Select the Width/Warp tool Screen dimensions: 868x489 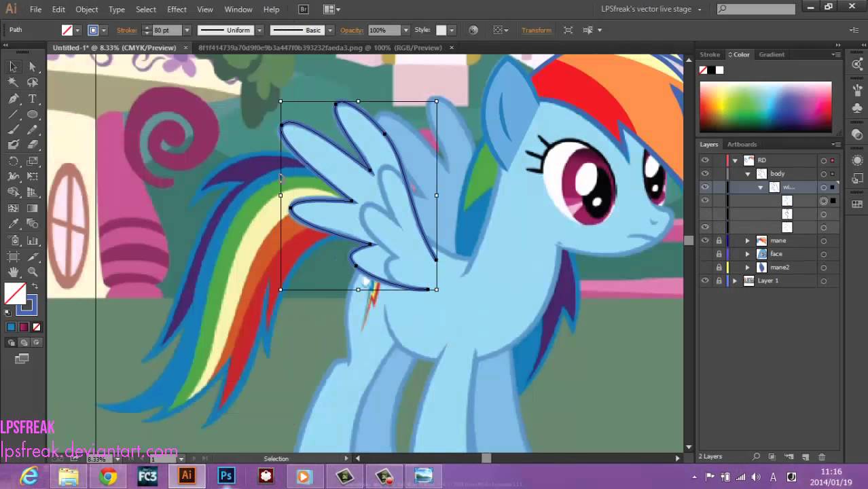(13, 177)
